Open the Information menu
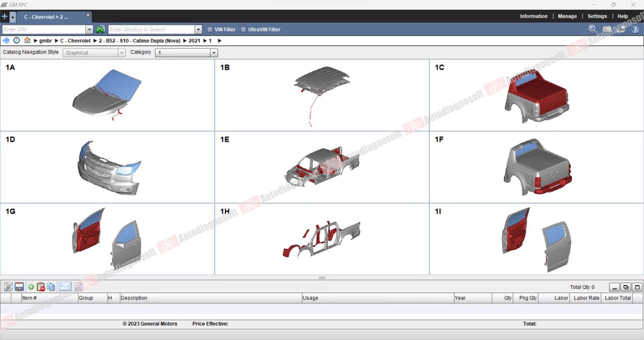The height and width of the screenshot is (340, 644). [534, 17]
